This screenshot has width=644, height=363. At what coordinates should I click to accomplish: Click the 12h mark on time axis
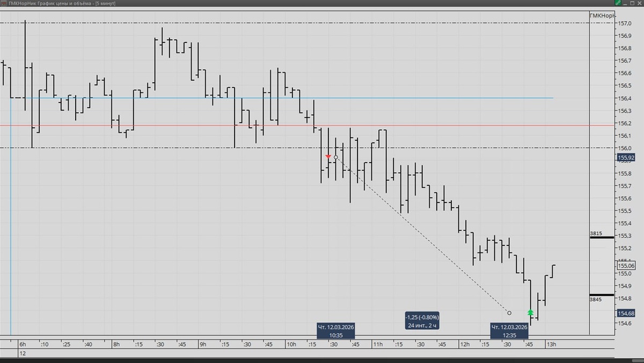[464, 344]
